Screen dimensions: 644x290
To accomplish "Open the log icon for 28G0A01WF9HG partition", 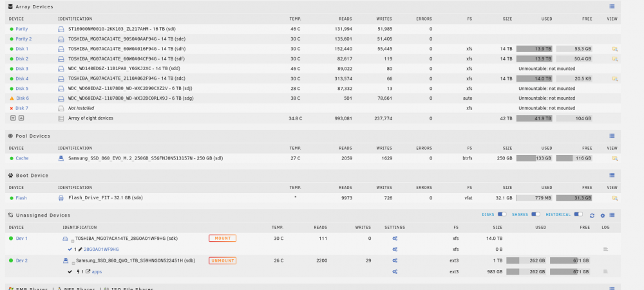I will pos(605,249).
